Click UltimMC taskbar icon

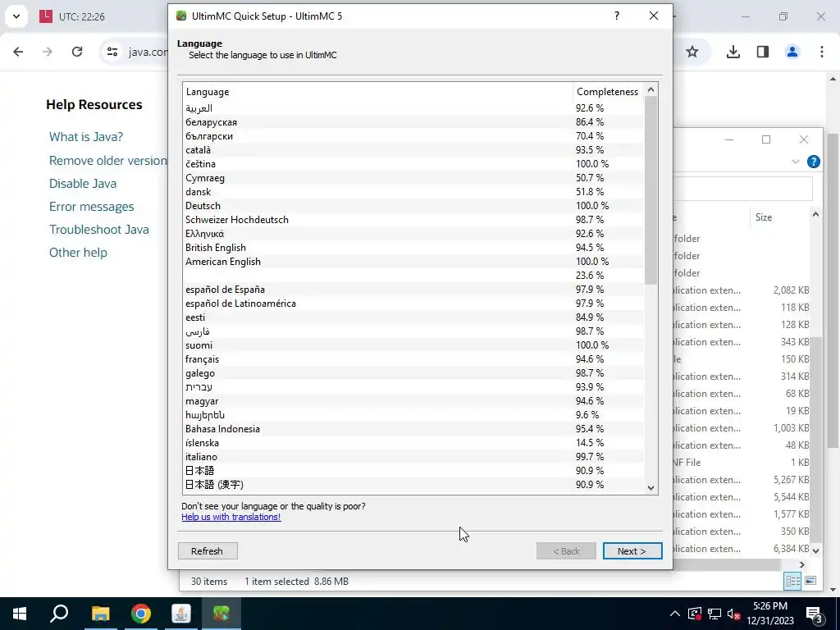pos(221,614)
